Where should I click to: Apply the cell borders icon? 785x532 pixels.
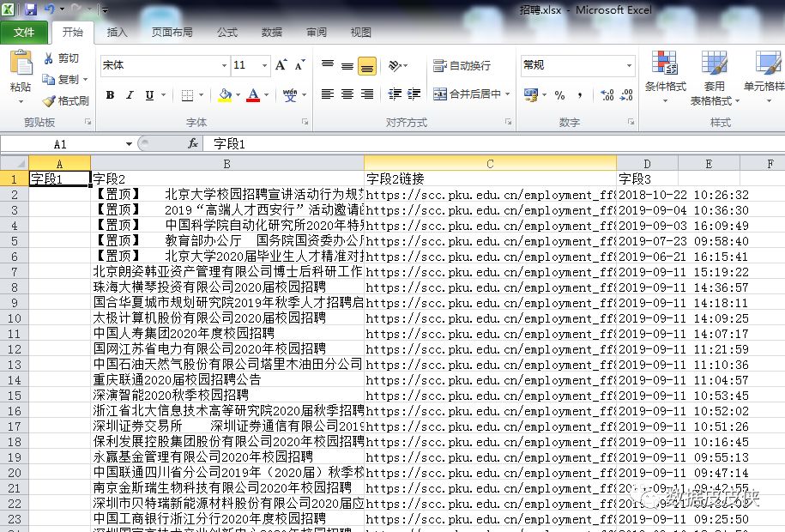pyautogui.click(x=187, y=95)
